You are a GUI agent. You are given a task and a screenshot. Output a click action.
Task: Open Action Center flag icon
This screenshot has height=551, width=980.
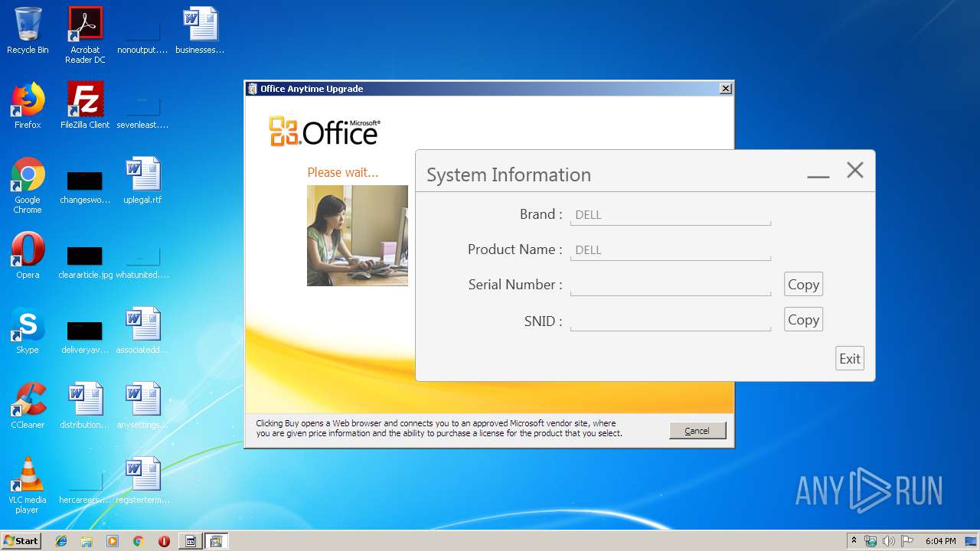907,541
